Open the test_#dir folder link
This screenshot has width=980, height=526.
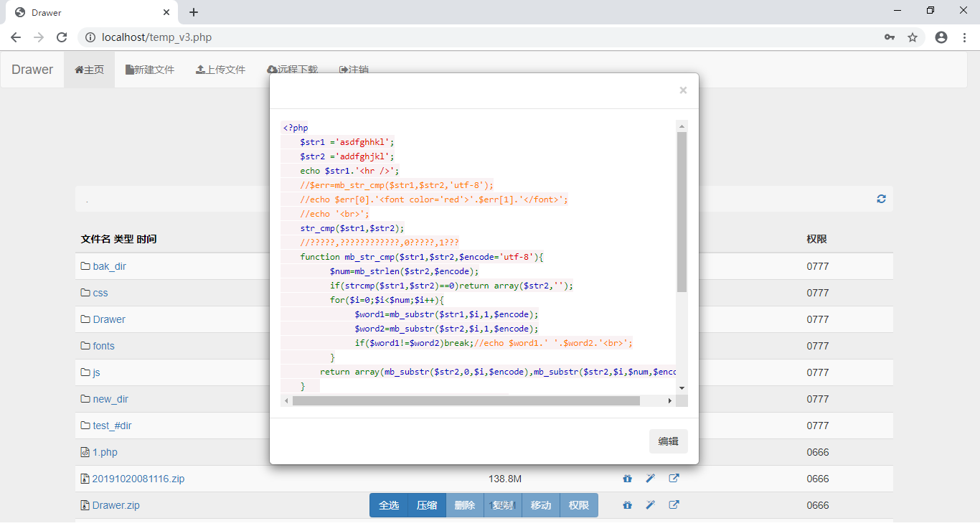[x=112, y=426]
